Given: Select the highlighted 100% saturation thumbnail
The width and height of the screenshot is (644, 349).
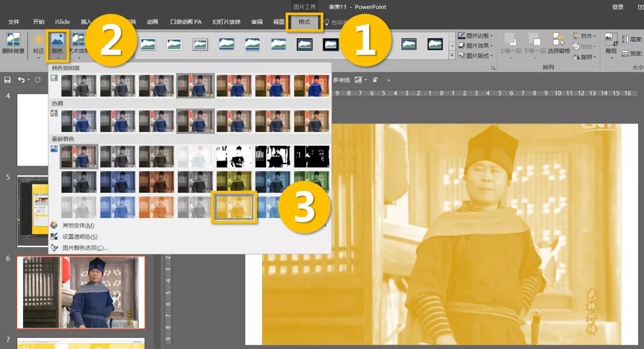Looking at the screenshot, I should click(x=195, y=86).
